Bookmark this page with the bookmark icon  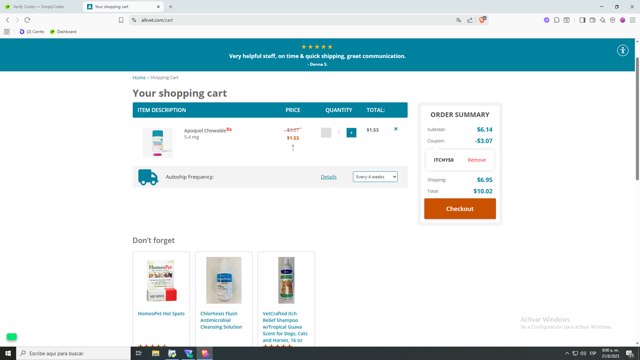[121, 20]
